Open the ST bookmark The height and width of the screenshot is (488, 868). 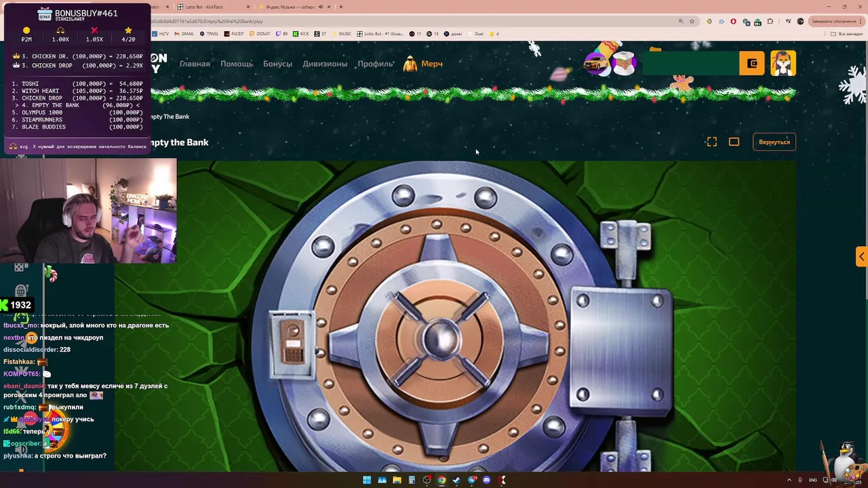click(320, 34)
